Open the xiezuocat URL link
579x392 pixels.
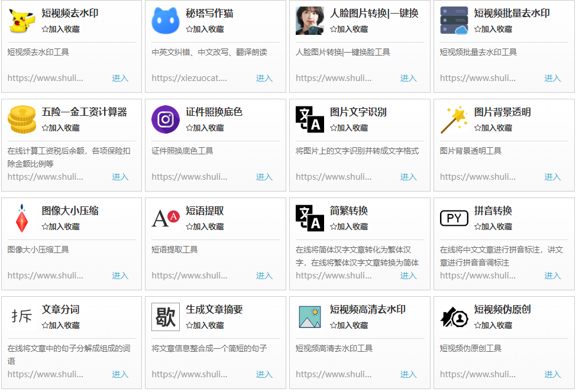(x=189, y=78)
